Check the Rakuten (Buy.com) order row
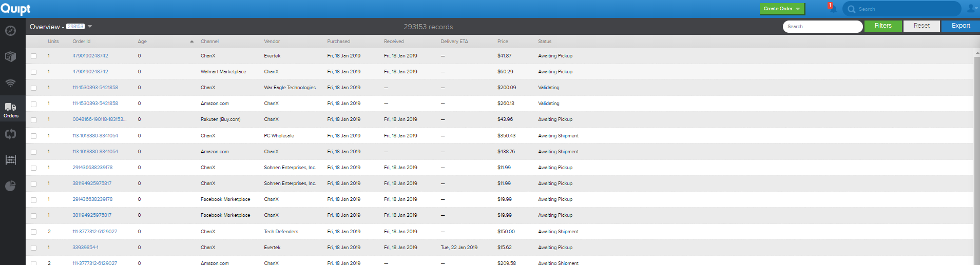This screenshot has height=265, width=980. (34, 120)
